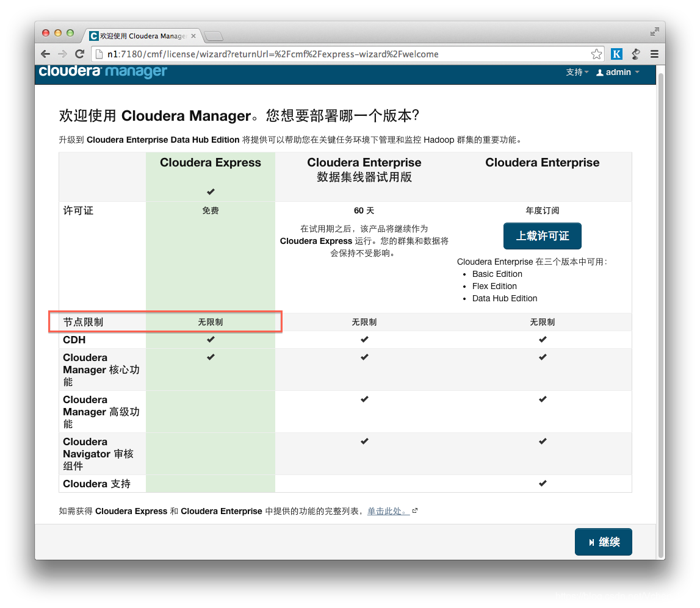Click the Flex Edition list item
Viewport: 700px width, 608px height.
point(495,286)
